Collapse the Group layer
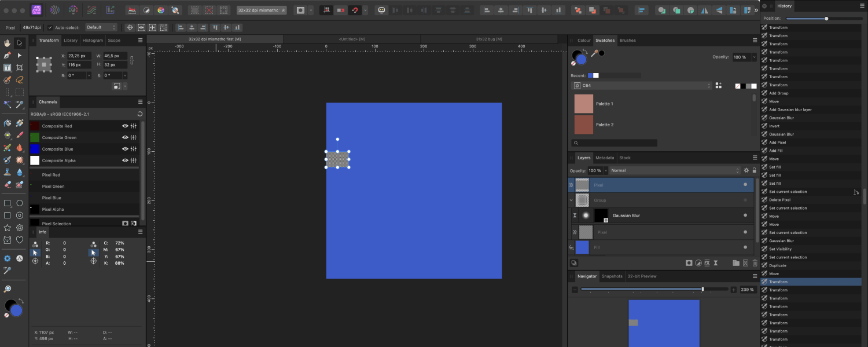This screenshot has width=868, height=347. [571, 200]
